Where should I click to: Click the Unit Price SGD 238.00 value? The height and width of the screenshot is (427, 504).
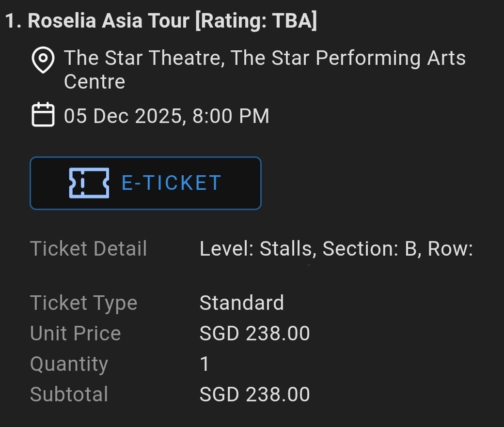(254, 333)
